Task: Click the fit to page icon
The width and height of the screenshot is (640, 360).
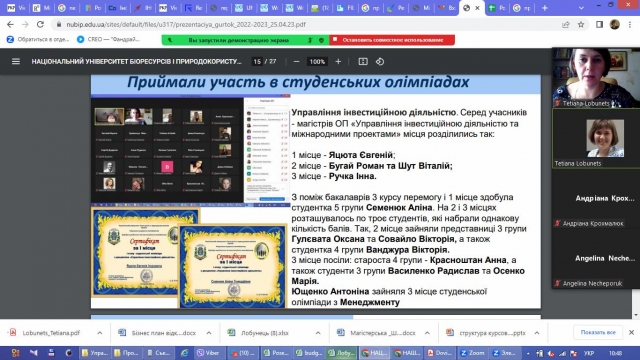Action: 363,62
